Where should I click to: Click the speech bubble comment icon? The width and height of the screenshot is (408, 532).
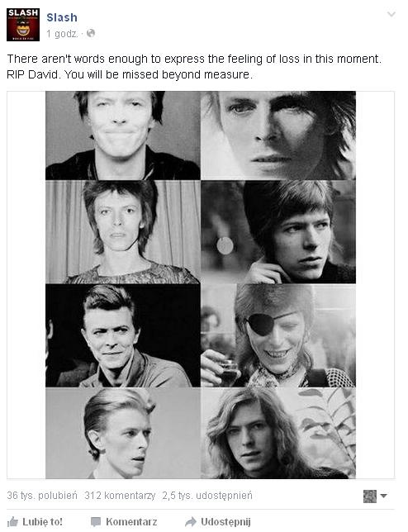pos(96,522)
